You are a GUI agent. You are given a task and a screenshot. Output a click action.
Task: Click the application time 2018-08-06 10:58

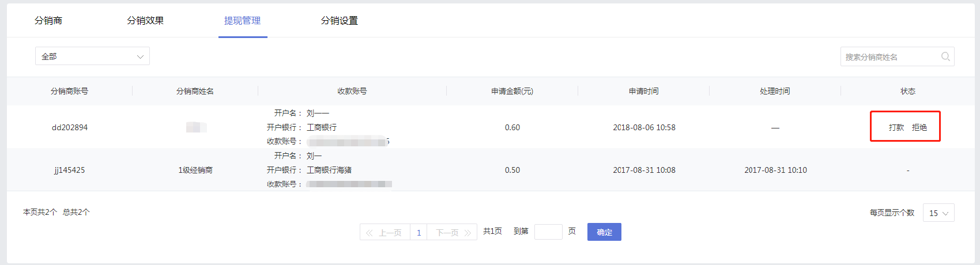click(x=644, y=127)
